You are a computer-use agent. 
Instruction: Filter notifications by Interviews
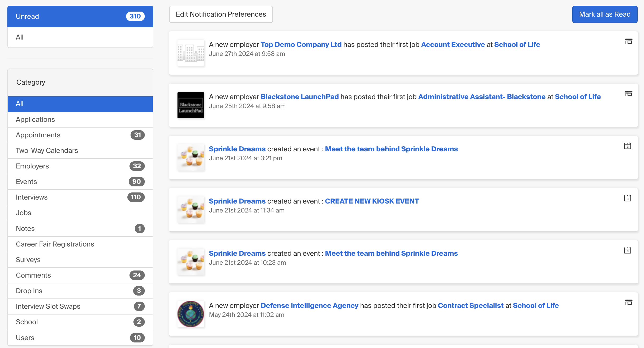coord(80,197)
